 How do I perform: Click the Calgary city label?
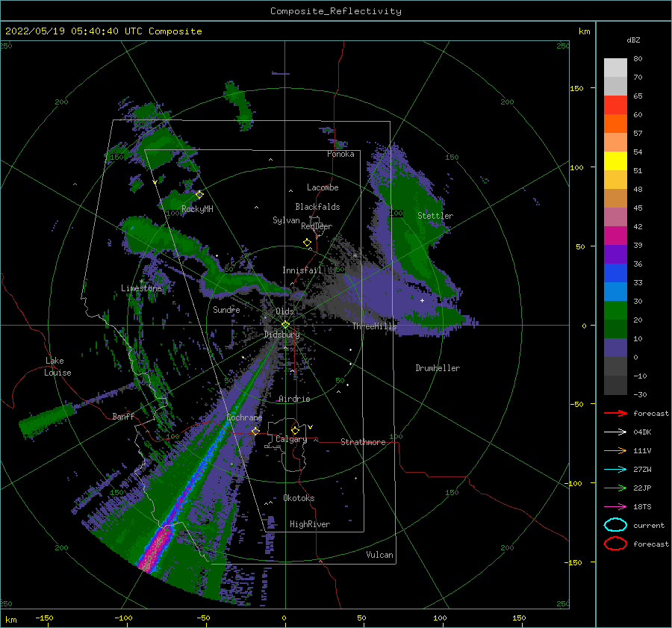(x=291, y=439)
